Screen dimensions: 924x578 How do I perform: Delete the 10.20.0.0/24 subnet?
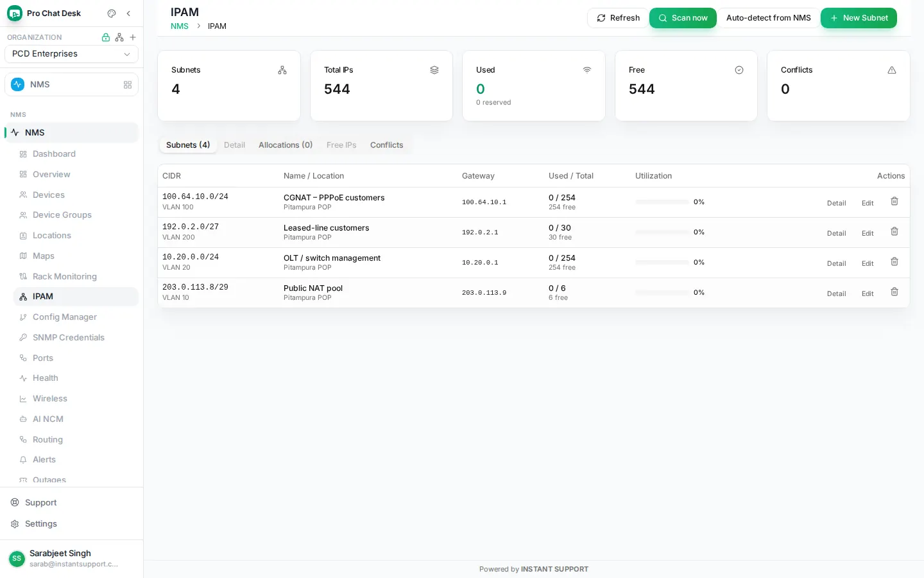(x=894, y=262)
